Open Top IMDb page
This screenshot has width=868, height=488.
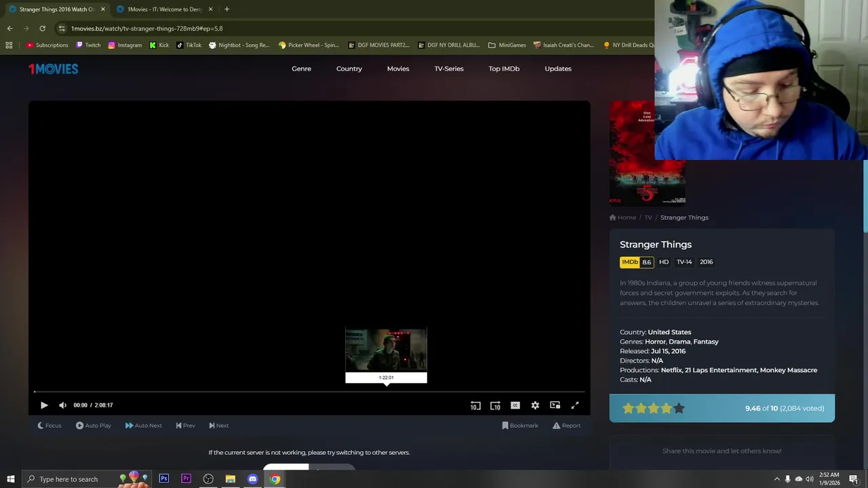click(504, 68)
